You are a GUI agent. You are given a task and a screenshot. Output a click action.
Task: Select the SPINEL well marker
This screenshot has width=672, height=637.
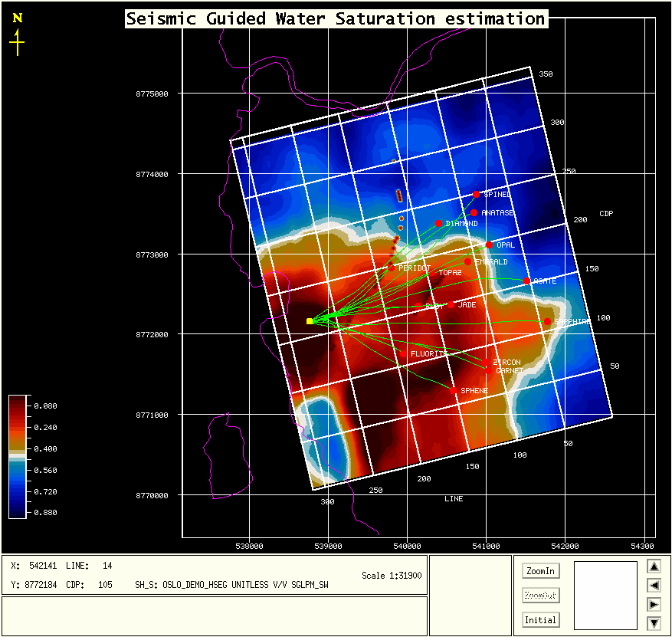click(476, 194)
